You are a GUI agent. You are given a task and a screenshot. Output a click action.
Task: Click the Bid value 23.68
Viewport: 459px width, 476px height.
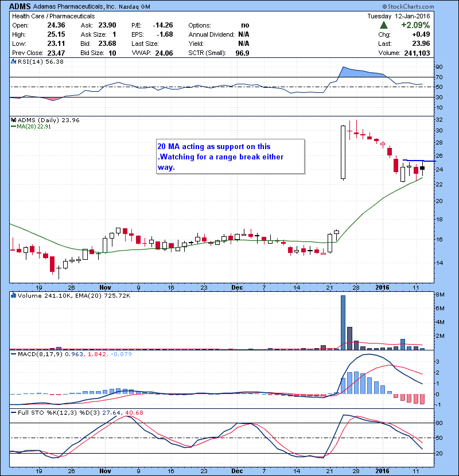(x=107, y=44)
